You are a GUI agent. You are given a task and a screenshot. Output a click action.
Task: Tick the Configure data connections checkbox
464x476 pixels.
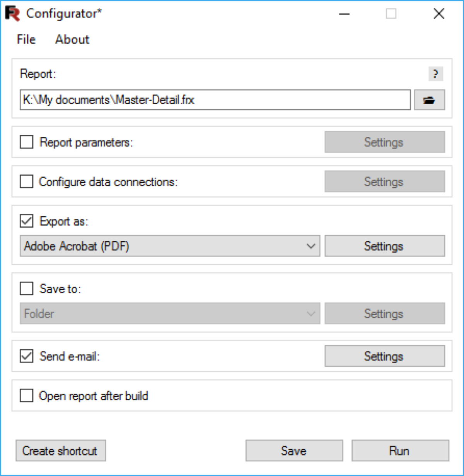[x=27, y=182]
